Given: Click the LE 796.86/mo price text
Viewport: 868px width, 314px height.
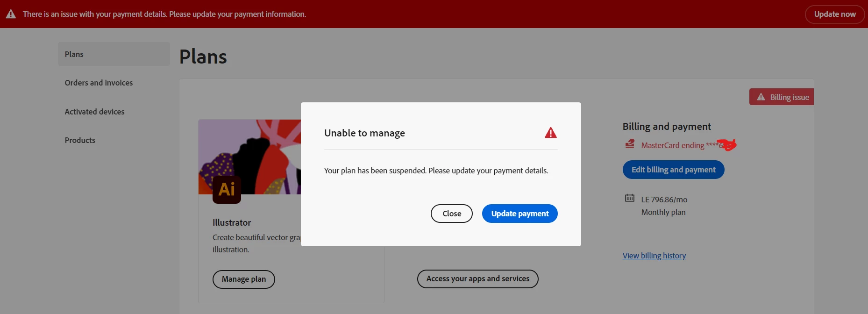Looking at the screenshot, I should coord(664,200).
